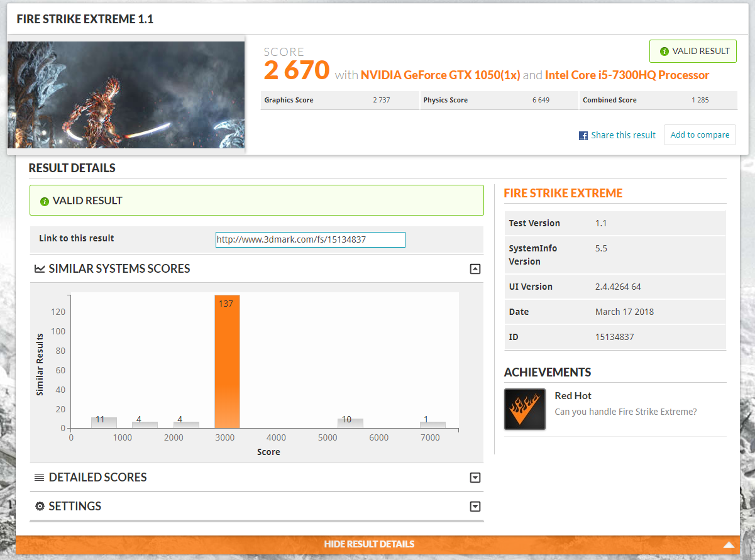This screenshot has width=755, height=560.
Task: Click the chart icon beside Similar Systems Scores
Action: tap(39, 269)
